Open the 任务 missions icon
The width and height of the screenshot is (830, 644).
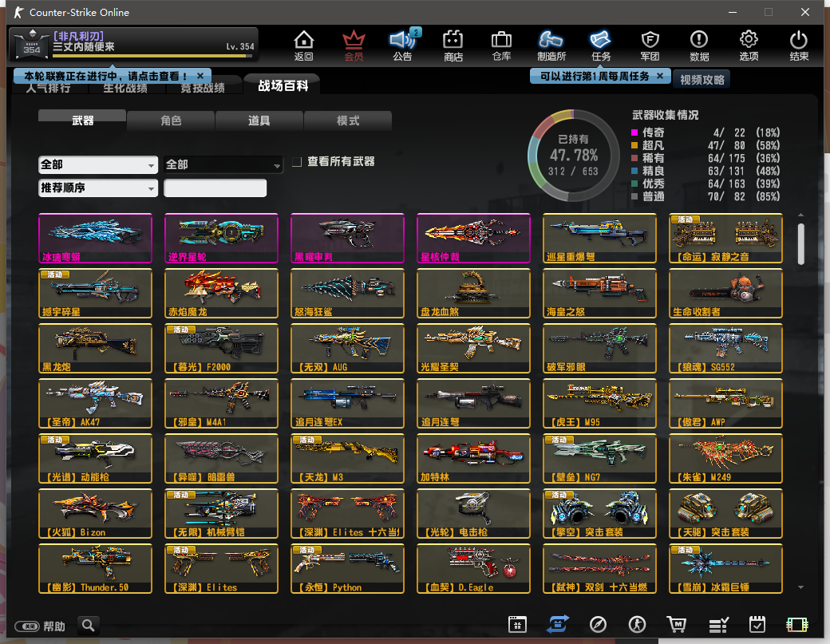click(601, 45)
